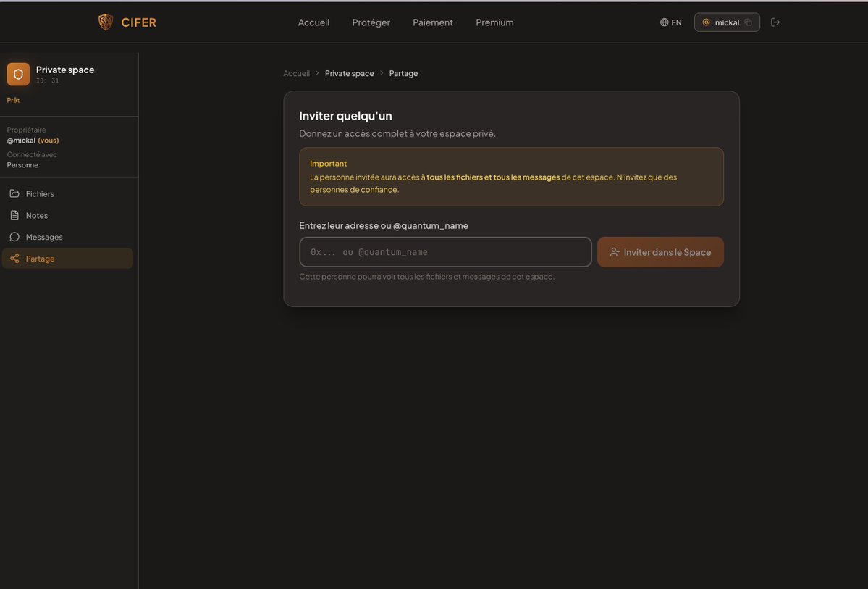The height and width of the screenshot is (589, 868).
Task: Click the chevron after Accueil breadcrumb
Action: pyautogui.click(x=317, y=73)
